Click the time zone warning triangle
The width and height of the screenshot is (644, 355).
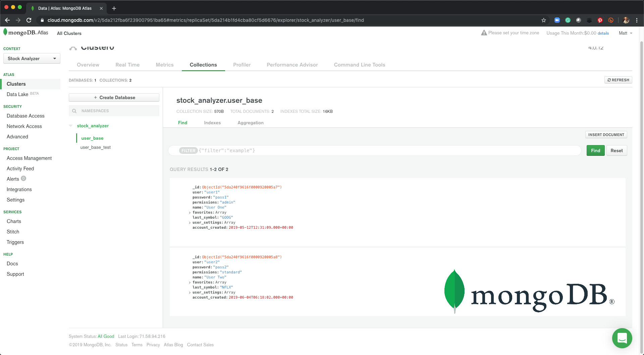[484, 33]
